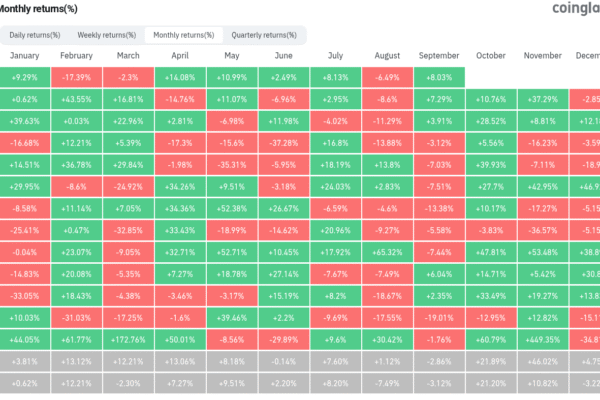
Task: Select the -37.28% June cell
Action: [x=284, y=142]
